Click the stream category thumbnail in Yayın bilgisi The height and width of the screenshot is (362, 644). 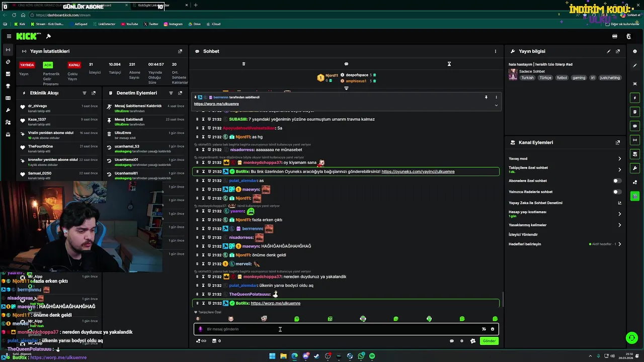513,74
